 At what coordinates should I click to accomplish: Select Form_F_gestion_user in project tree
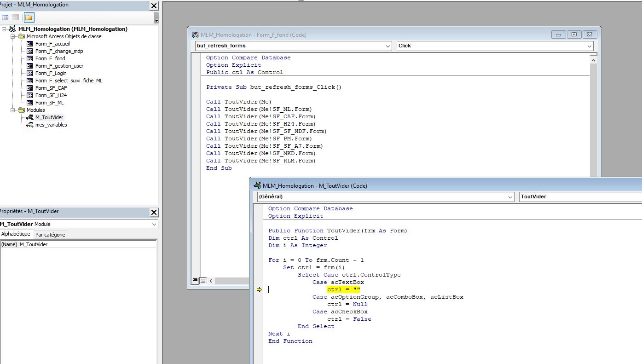point(59,66)
